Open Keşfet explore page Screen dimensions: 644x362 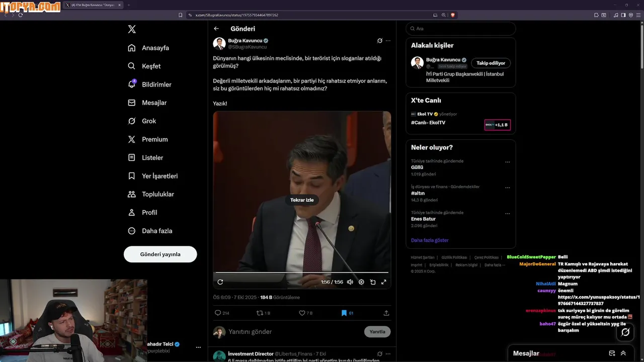144,66
